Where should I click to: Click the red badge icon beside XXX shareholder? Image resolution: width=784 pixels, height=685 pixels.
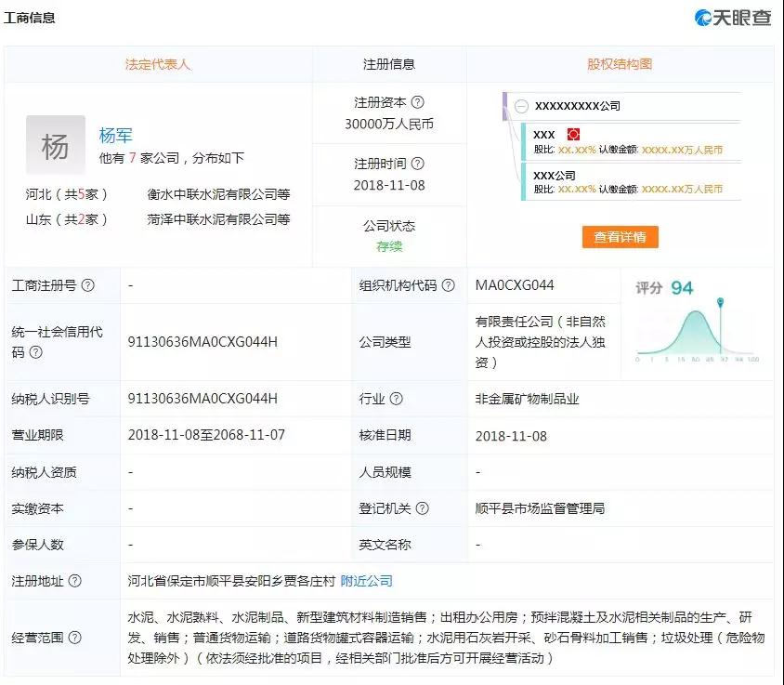[573, 135]
